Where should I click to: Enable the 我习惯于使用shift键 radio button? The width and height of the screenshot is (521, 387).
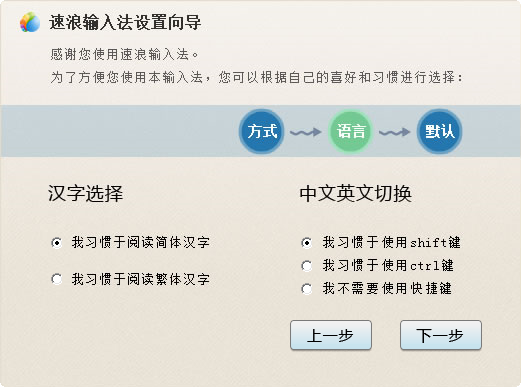(x=307, y=243)
